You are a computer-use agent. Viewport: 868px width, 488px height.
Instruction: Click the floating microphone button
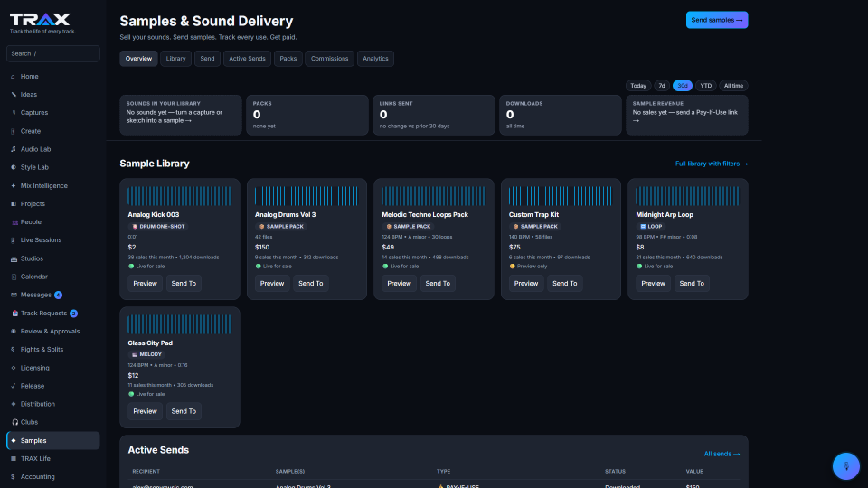846,466
